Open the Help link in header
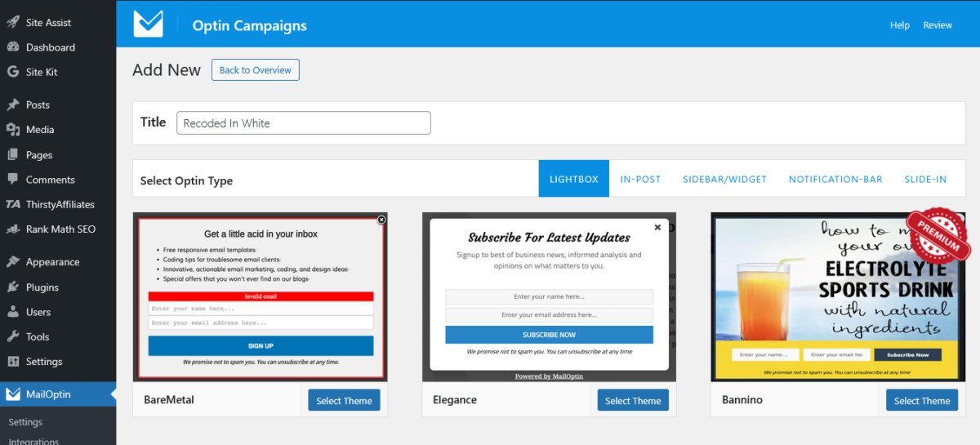 click(x=899, y=25)
